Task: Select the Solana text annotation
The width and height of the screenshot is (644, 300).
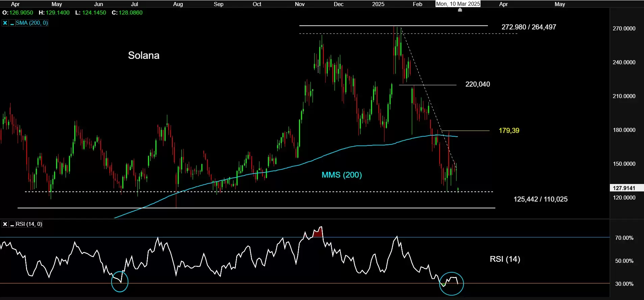Action: [x=144, y=55]
